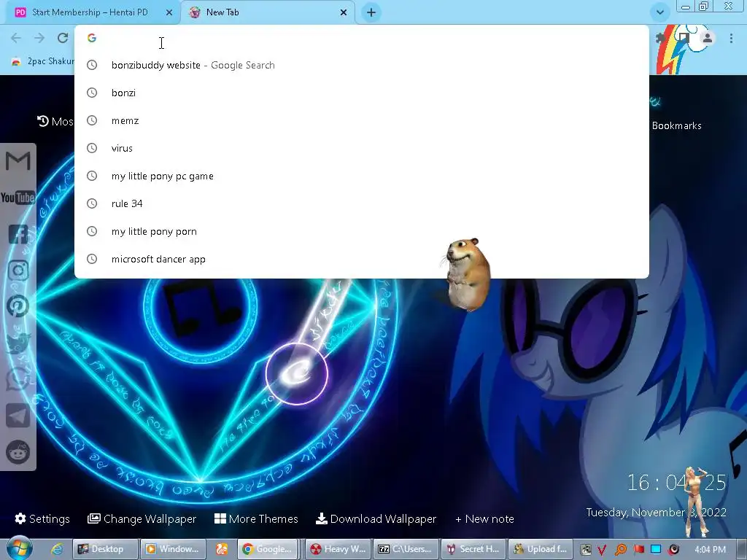Switch to the New Tab tab
This screenshot has width=747, height=560.
[267, 12]
